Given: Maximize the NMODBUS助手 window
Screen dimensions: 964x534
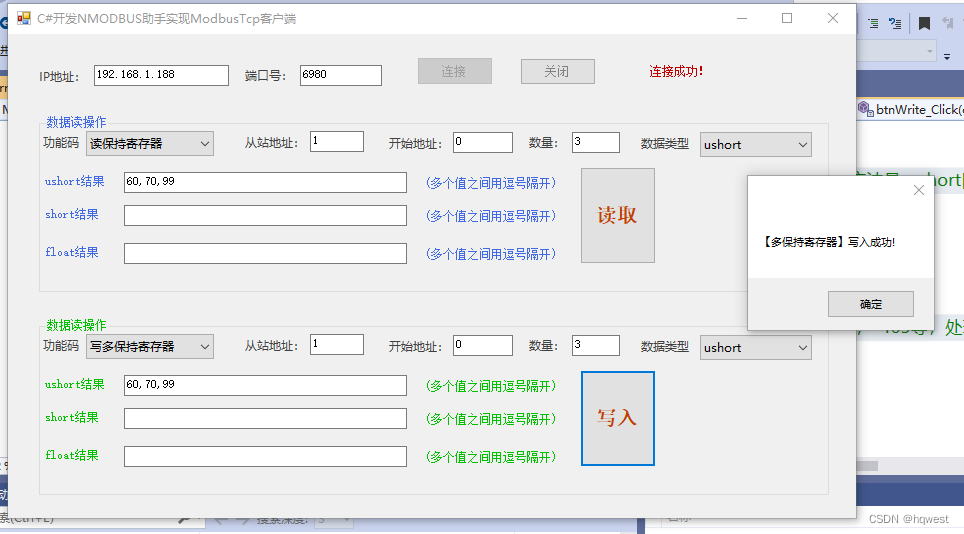Looking at the screenshot, I should (787, 18).
